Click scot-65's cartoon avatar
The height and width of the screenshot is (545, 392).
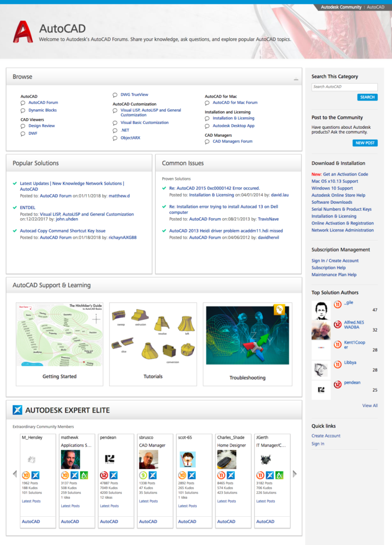(187, 459)
